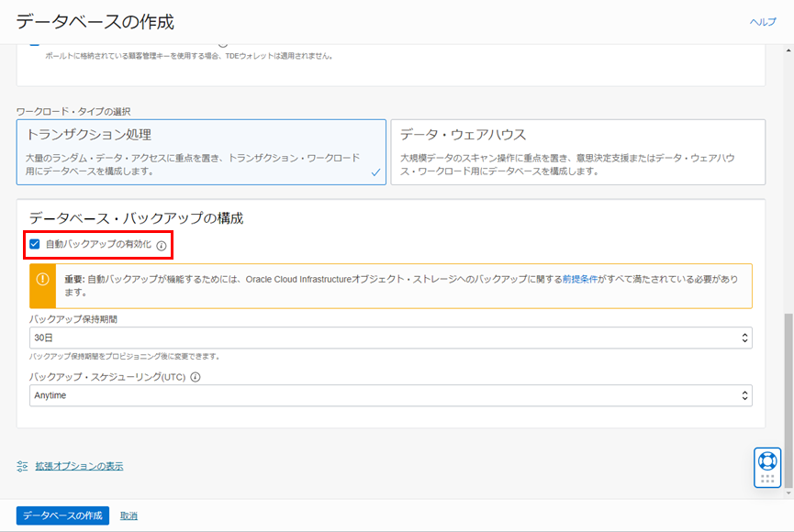Open the Anytime scheduling dropdown
Viewport: 794px width, 532px height.
[x=390, y=395]
